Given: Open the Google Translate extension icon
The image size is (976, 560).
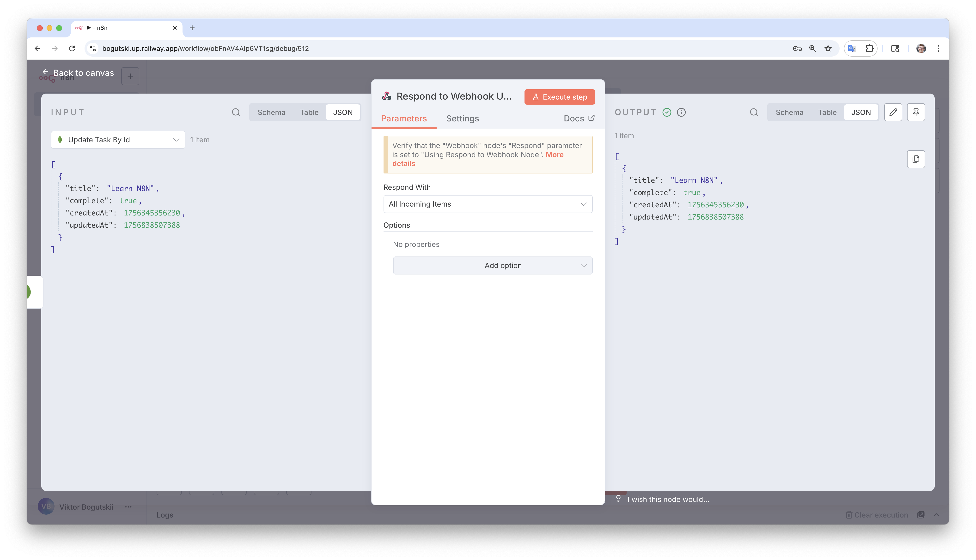Looking at the screenshot, I should tap(852, 48).
